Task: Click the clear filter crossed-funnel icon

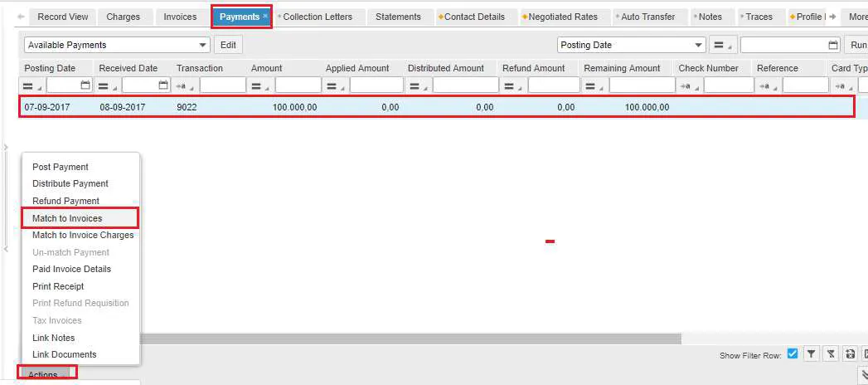Action: tap(831, 354)
